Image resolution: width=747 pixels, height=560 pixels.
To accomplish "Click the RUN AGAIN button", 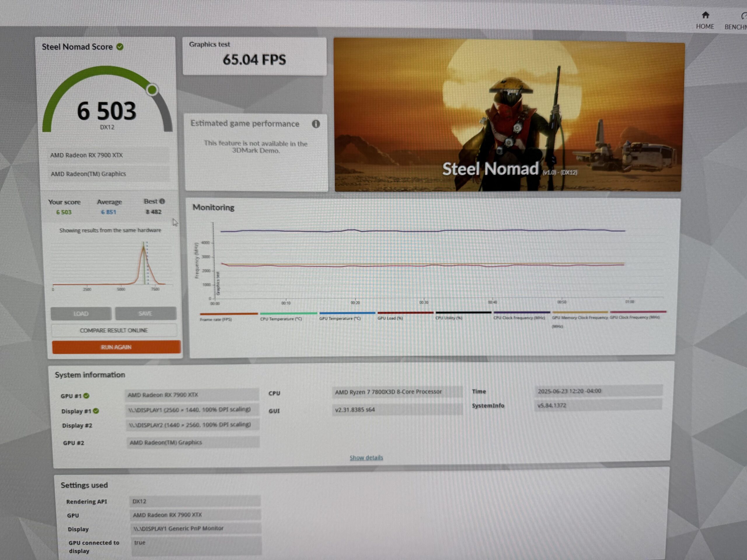I will [116, 347].
